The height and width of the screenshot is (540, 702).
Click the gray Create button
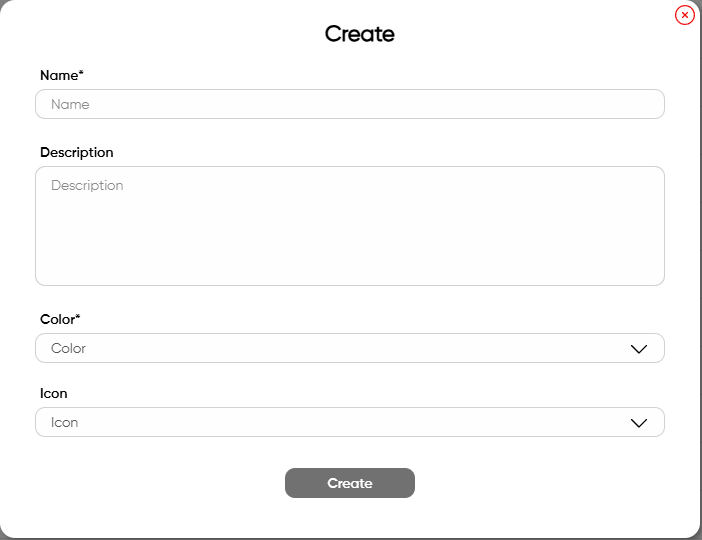click(x=350, y=483)
